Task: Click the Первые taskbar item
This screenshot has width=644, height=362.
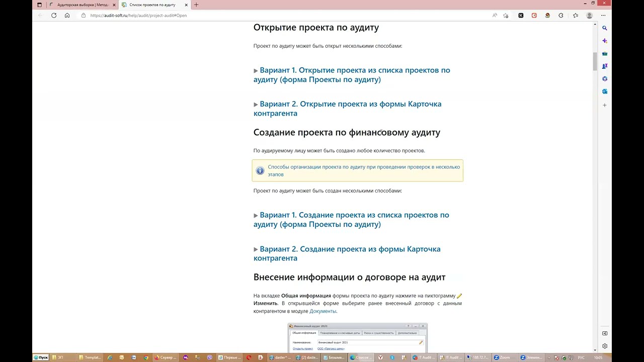Action: [229, 357]
